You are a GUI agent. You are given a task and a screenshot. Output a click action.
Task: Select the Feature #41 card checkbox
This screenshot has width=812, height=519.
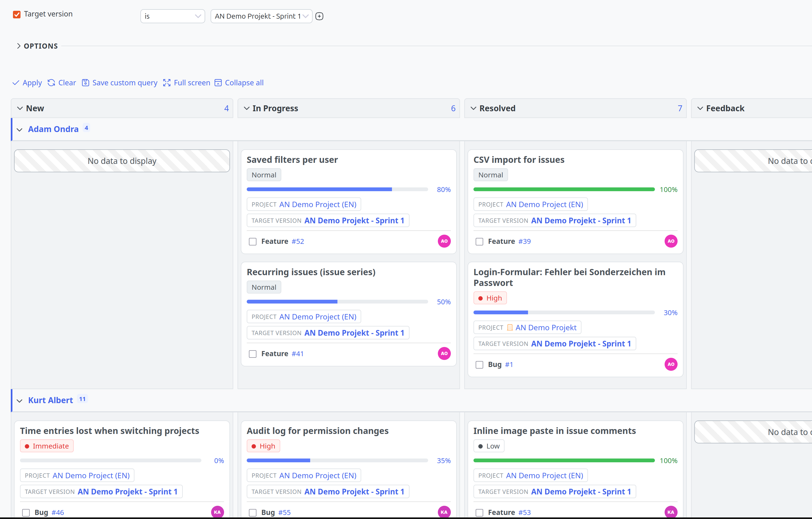click(253, 354)
